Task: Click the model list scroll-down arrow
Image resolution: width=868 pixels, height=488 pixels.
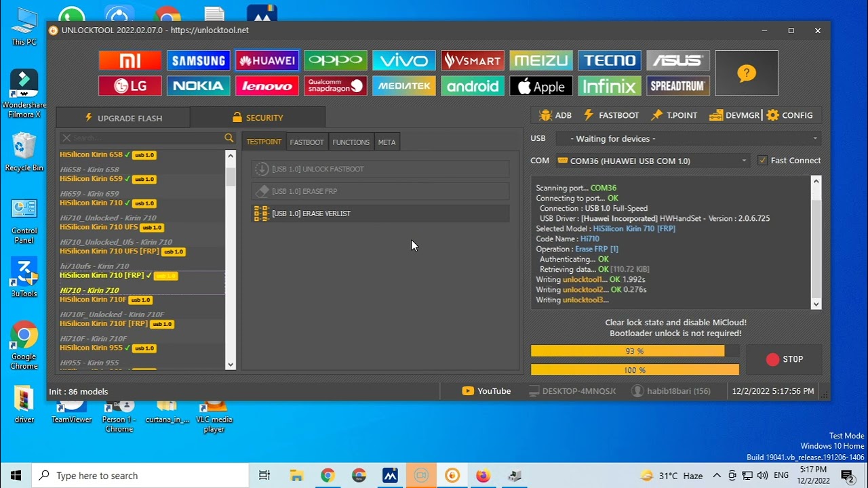Action: pos(231,365)
